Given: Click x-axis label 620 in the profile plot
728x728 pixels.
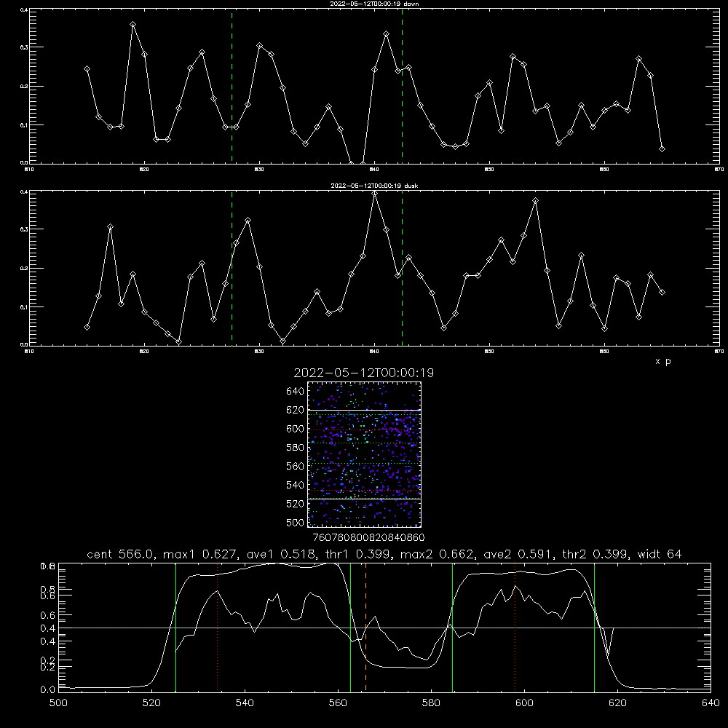Looking at the screenshot, I should [617, 703].
